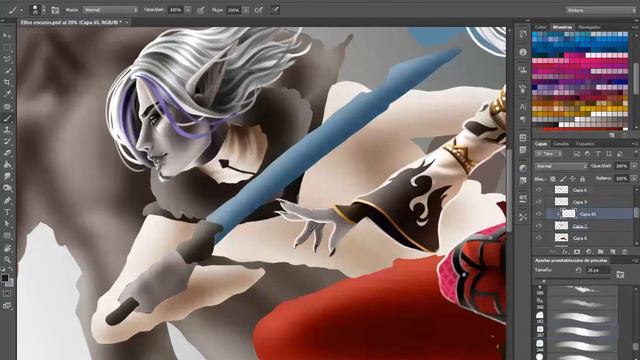Click the foreground color swatch
This screenshot has width=640, height=360.
pyautogui.click(x=4, y=278)
